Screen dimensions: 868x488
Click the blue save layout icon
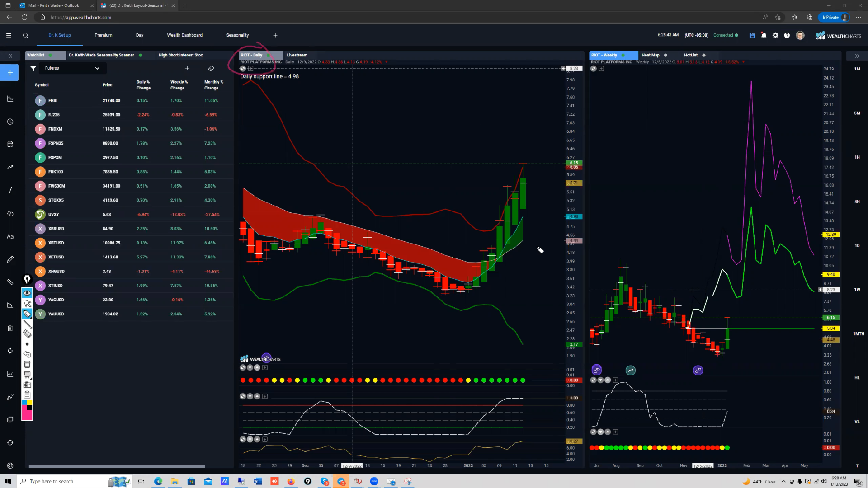[x=752, y=35]
